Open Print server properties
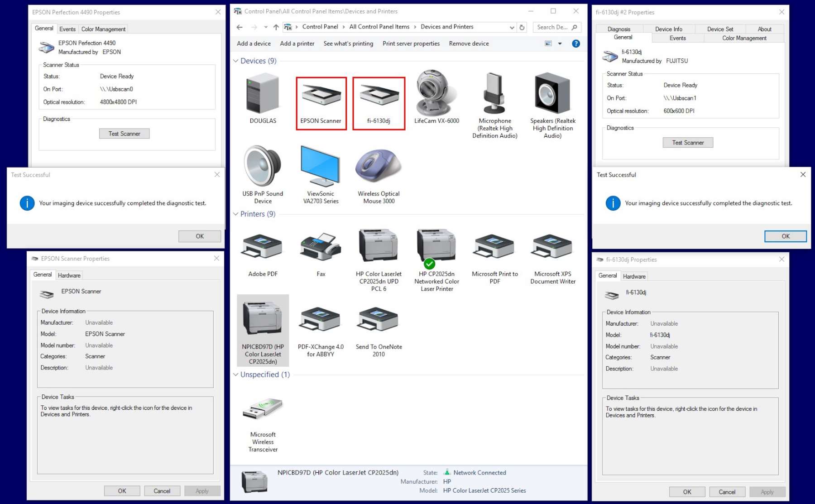This screenshot has width=815, height=504. tap(411, 43)
